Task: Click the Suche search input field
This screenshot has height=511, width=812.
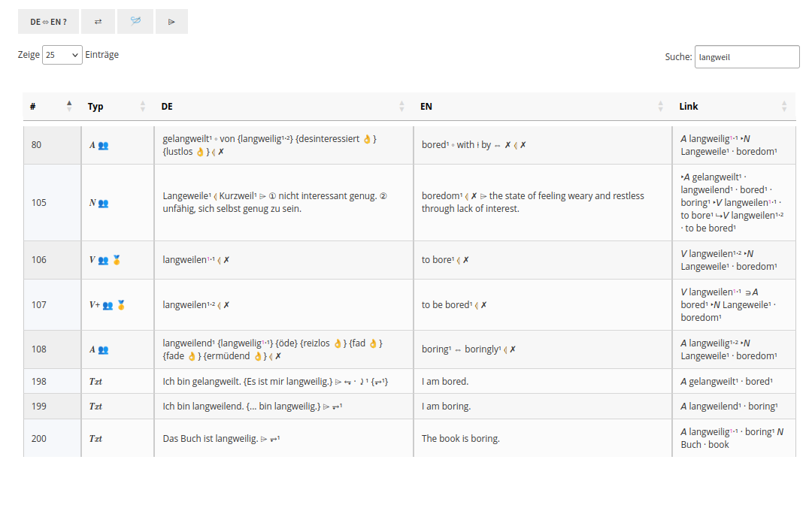Action: pos(747,57)
